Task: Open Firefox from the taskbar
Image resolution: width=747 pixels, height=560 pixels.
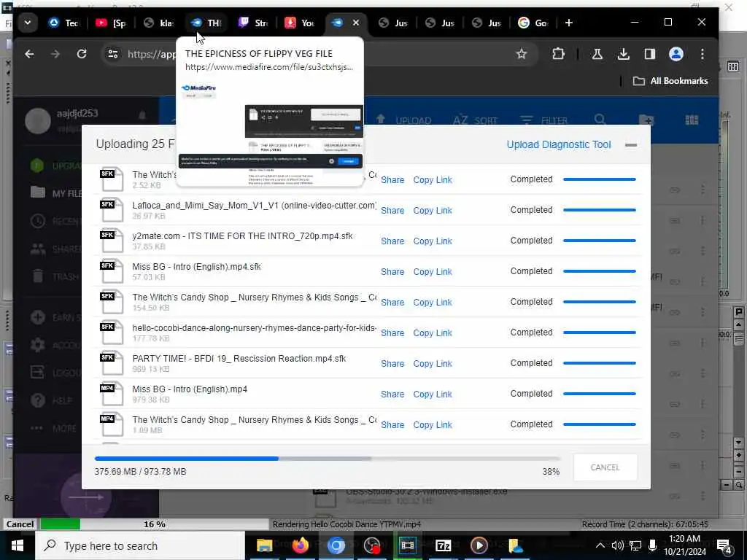Action: [300, 545]
